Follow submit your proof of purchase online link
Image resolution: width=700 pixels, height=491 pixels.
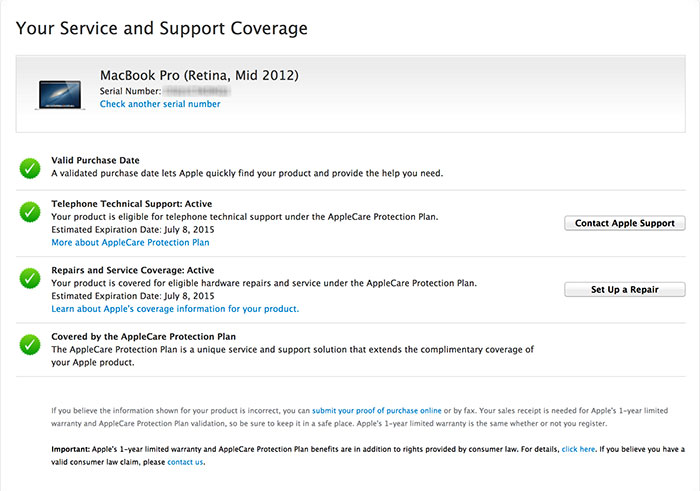376,411
